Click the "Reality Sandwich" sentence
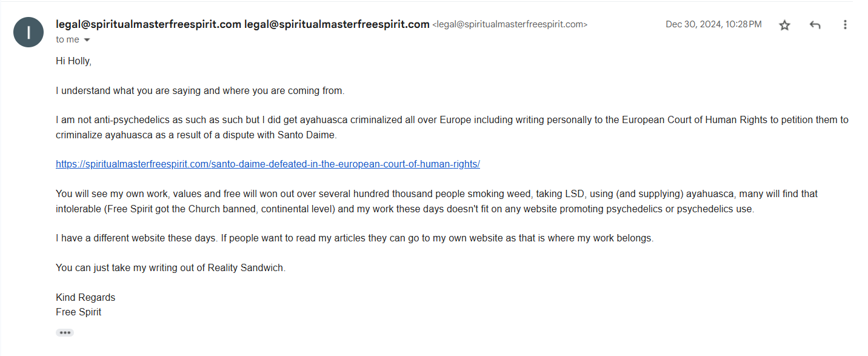868x356 pixels. [x=170, y=268]
